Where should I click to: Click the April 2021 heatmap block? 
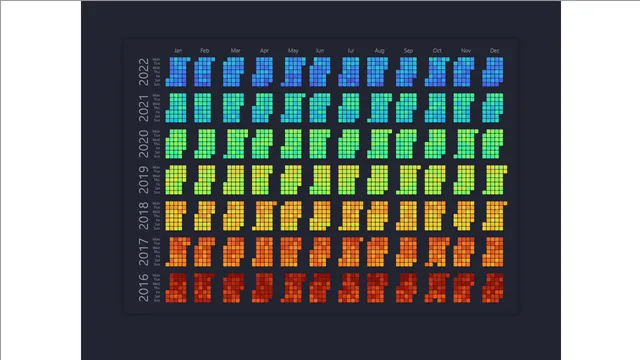(x=262, y=108)
